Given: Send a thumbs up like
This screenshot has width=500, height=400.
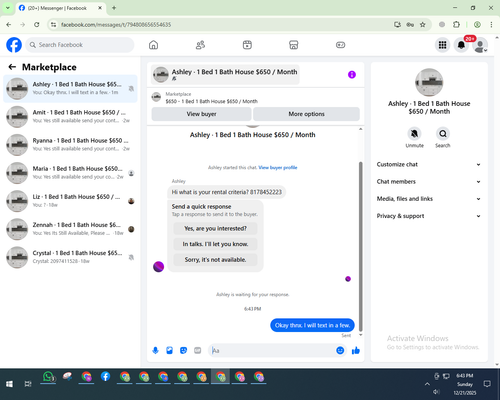Looking at the screenshot, I should coord(356,350).
